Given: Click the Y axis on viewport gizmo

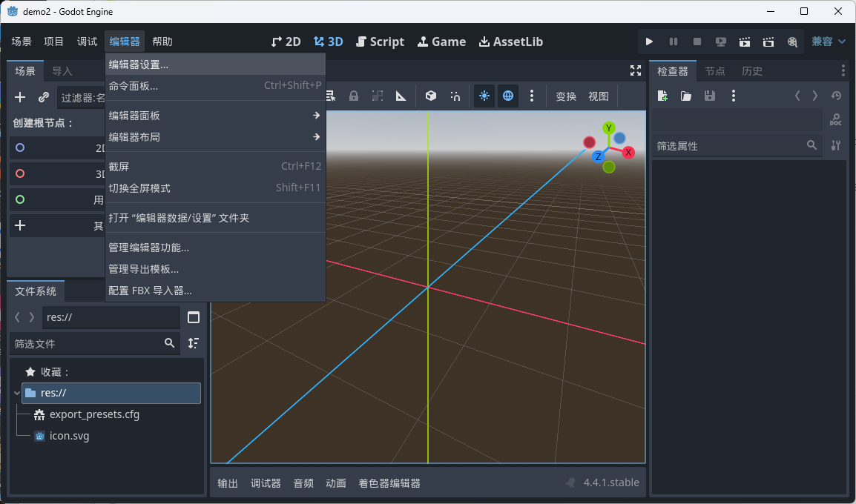Looking at the screenshot, I should pyautogui.click(x=609, y=128).
